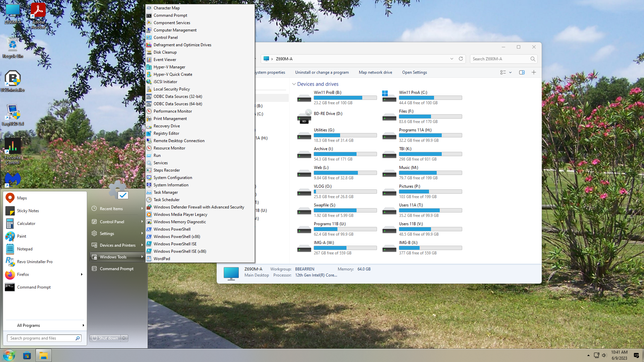Viewport: 644px width, 362px height.
Task: Open Task Manager from the menu
Action: (165, 192)
